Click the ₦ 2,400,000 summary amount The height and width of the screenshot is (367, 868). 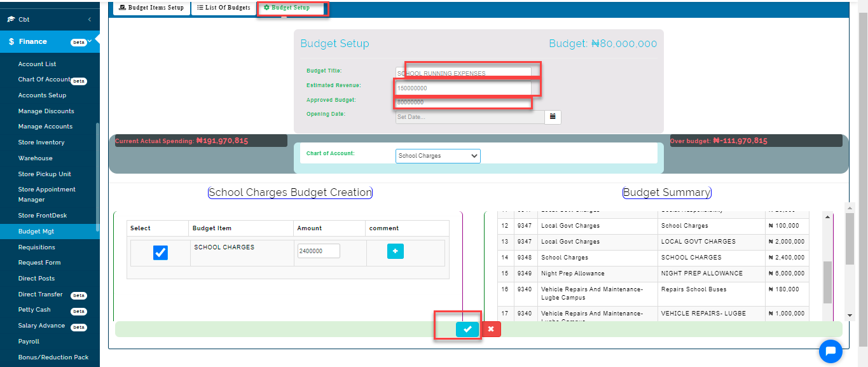point(787,258)
